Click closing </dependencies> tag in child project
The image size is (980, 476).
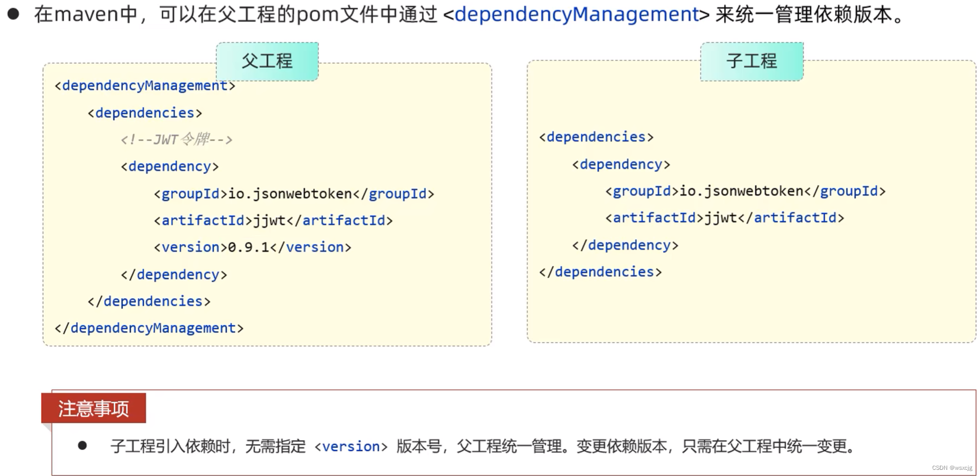[600, 272]
